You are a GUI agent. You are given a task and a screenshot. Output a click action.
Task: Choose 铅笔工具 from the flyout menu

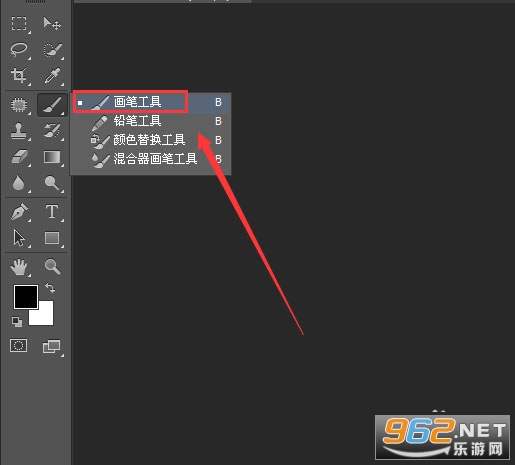pos(150,121)
